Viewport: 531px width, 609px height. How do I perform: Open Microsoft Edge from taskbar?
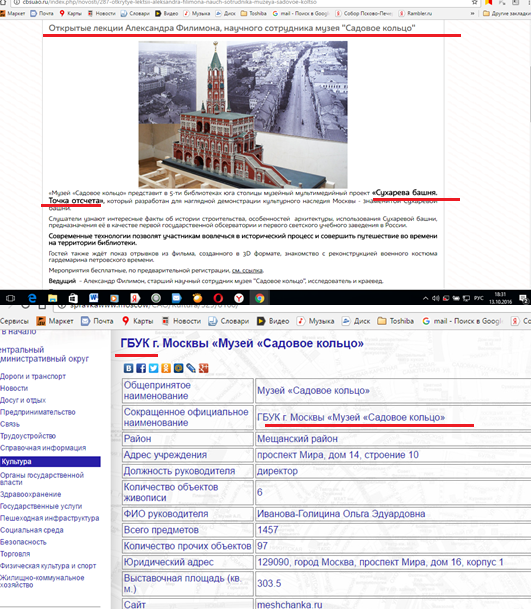click(32, 298)
